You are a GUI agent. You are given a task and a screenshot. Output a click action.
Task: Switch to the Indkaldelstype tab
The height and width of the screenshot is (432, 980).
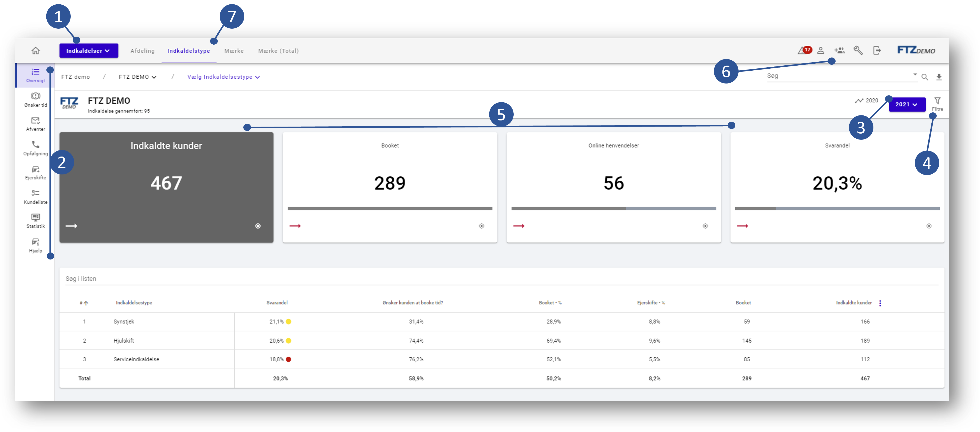coord(189,51)
